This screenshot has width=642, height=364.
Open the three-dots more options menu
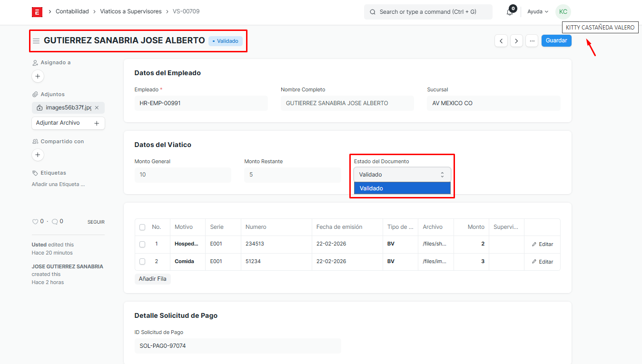click(x=532, y=41)
